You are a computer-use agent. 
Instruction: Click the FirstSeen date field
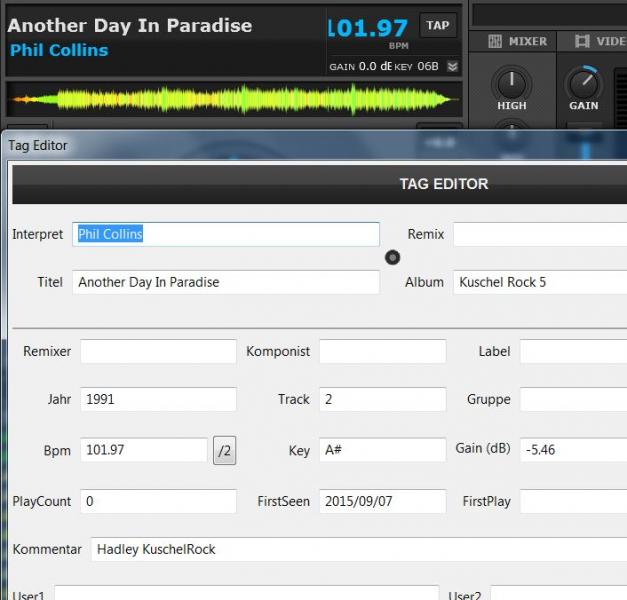382,501
